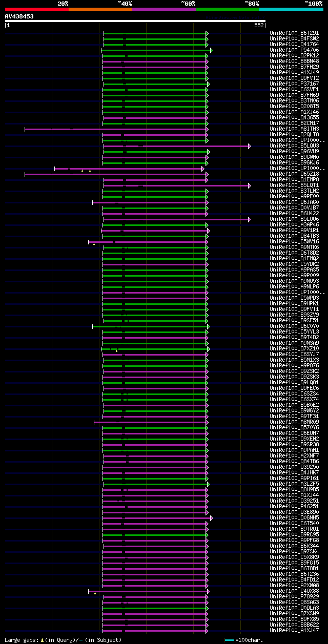Screen dimensions: 328x644
Task: Click the query length value 552
Action: coord(259,25)
